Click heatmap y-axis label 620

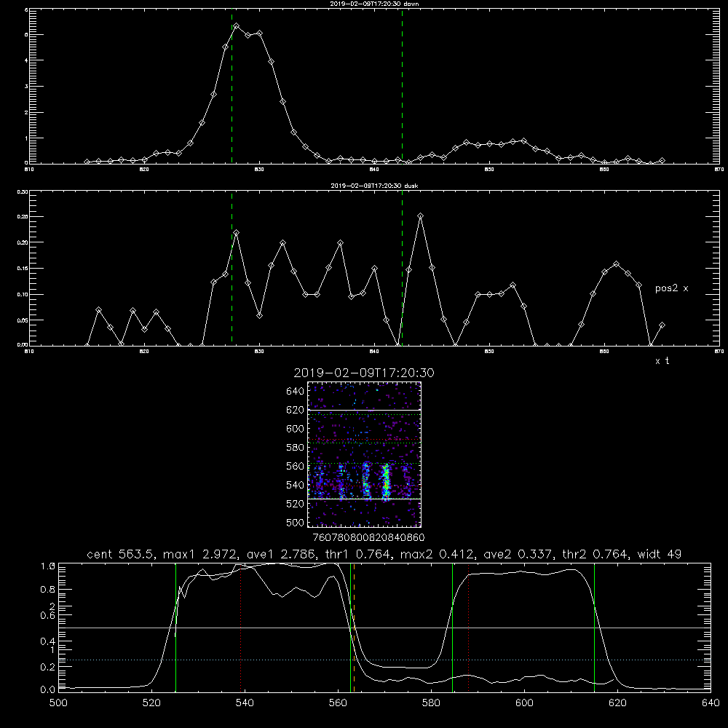click(x=296, y=410)
